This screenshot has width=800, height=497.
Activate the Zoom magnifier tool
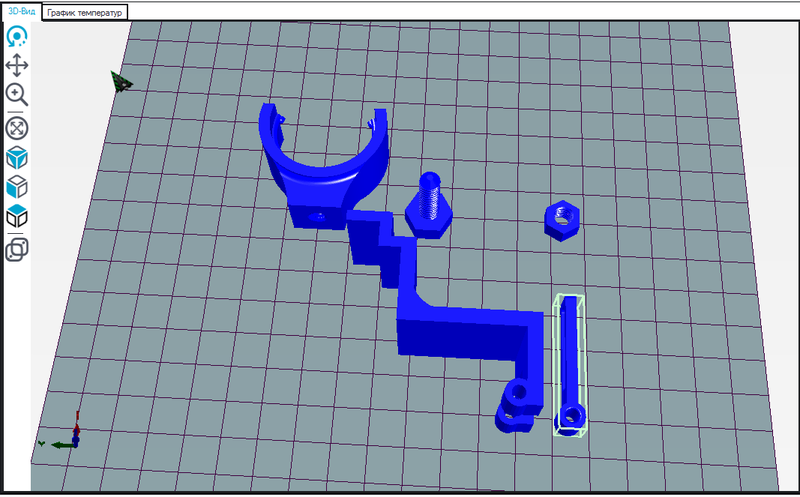pos(17,95)
